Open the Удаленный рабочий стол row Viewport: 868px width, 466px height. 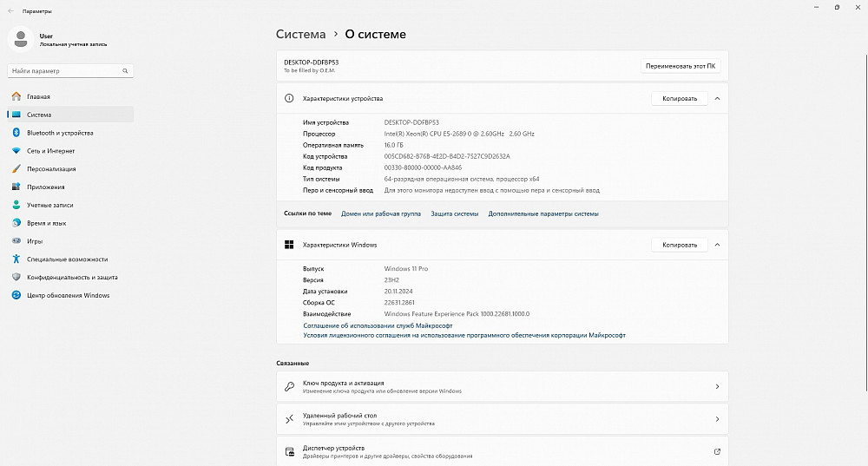click(x=502, y=419)
